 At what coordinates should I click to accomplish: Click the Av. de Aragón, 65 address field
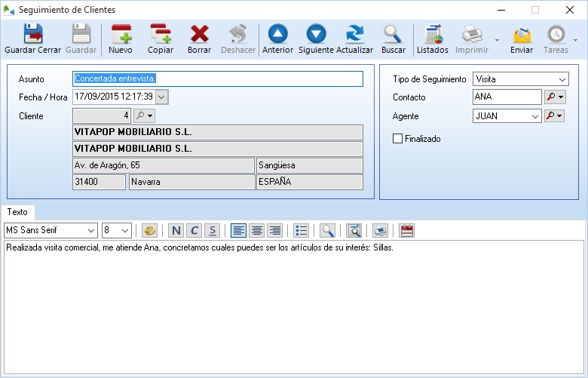(164, 165)
